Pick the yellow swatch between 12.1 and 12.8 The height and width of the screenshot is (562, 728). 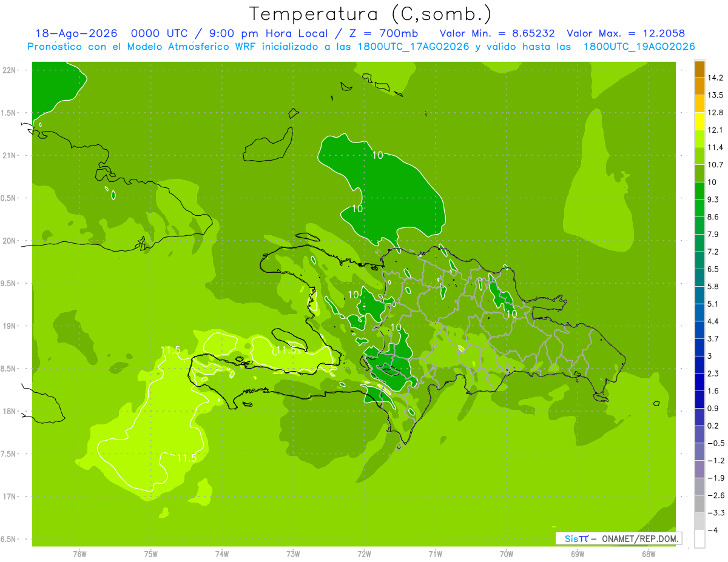click(x=699, y=121)
